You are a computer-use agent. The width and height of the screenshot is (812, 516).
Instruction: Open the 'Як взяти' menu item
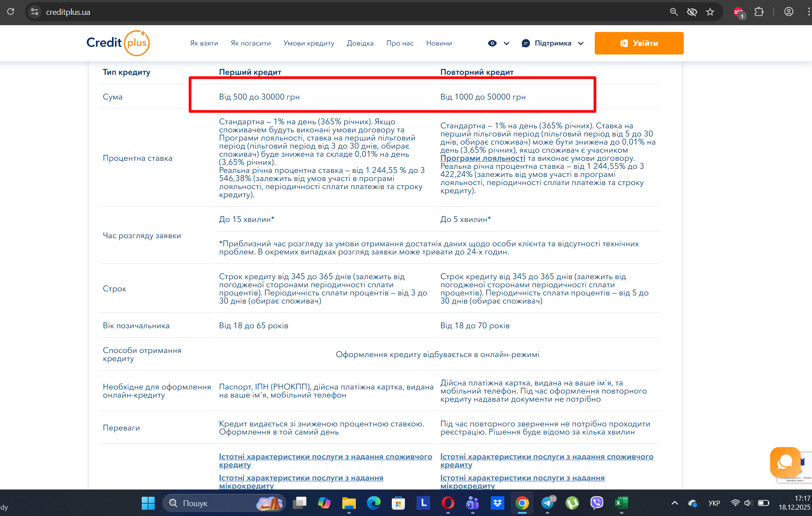[x=204, y=43]
